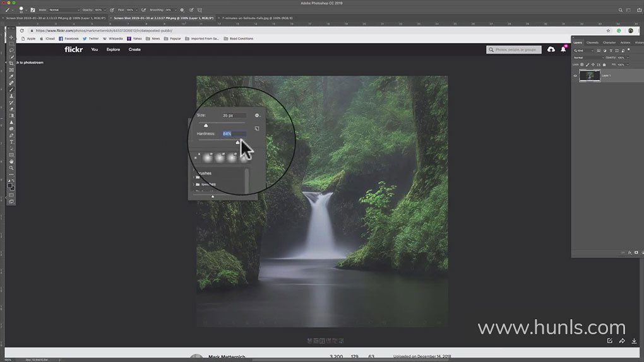644x362 pixels.
Task: Switch to the Character tab
Action: [x=609, y=43]
